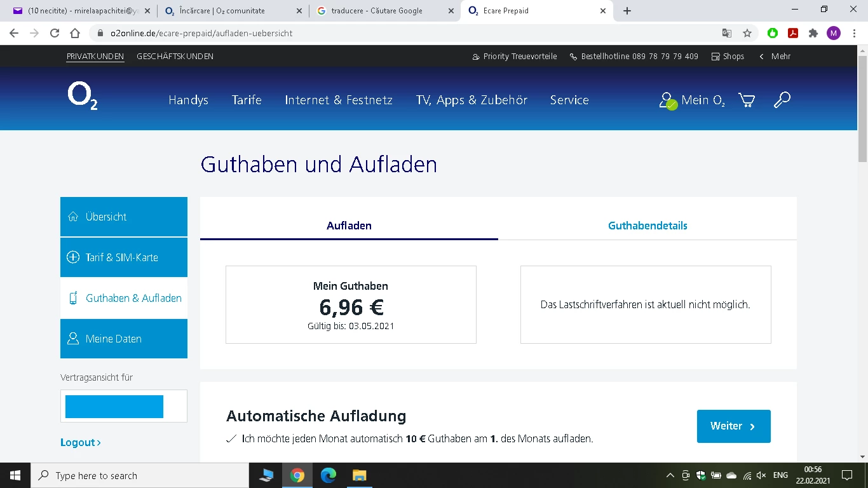Viewport: 868px width, 488px height.
Task: Switch to the Guthabendetails tab
Action: 648,226
